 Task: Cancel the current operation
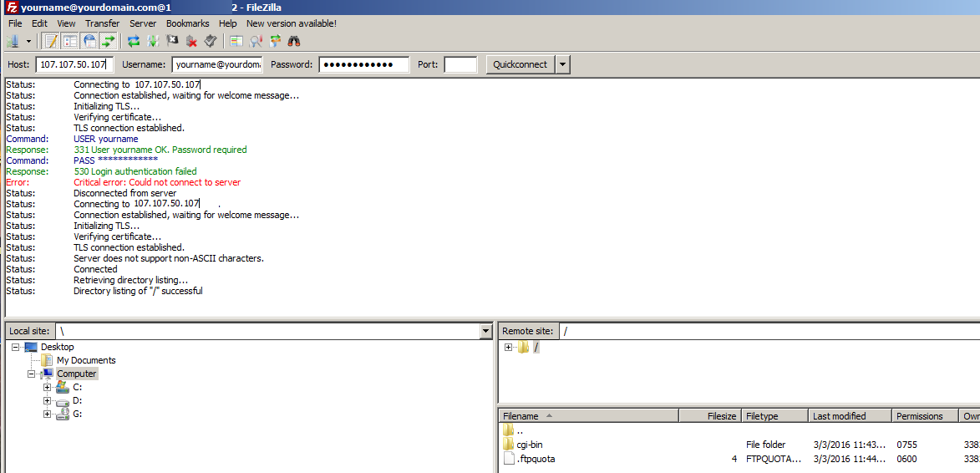pos(173,40)
